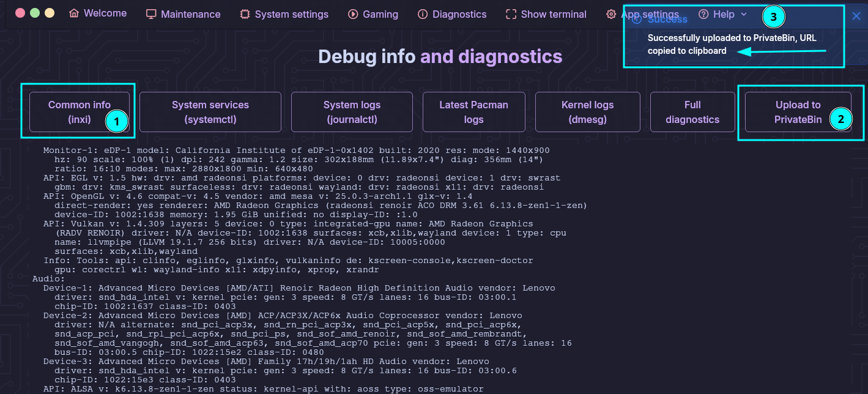Click the 'Debug info and diagnostics' heading
This screenshot has height=394, width=868.
440,56
